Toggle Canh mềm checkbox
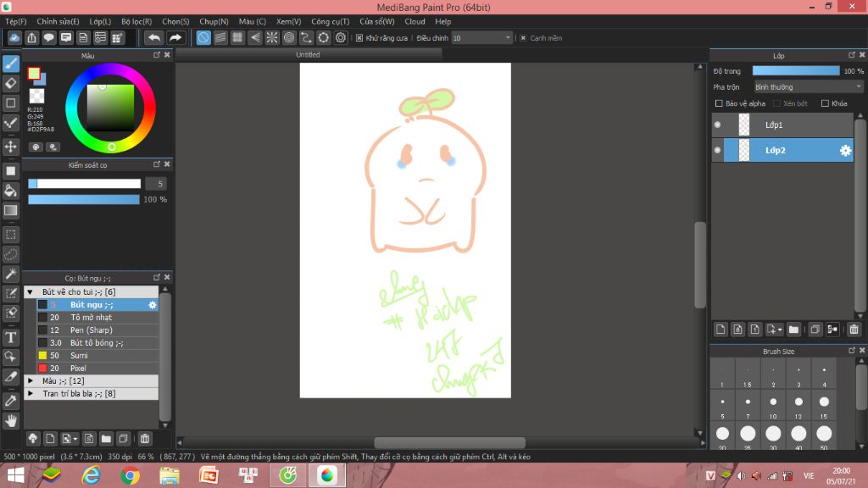The height and width of the screenshot is (488, 868). 523,37
